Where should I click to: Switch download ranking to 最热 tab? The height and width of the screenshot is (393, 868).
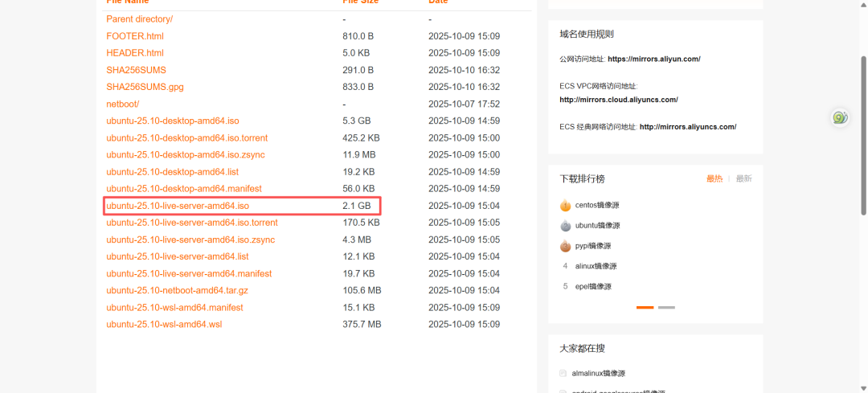[714, 178]
